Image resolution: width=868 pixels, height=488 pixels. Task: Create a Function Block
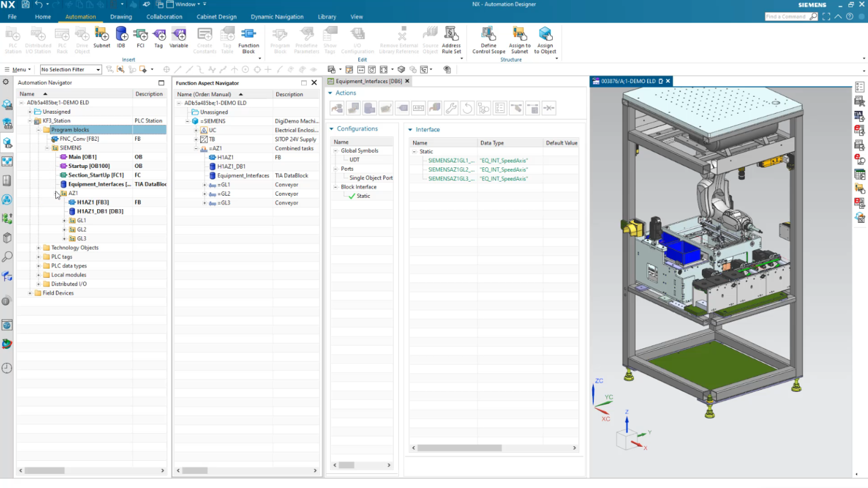(249, 38)
